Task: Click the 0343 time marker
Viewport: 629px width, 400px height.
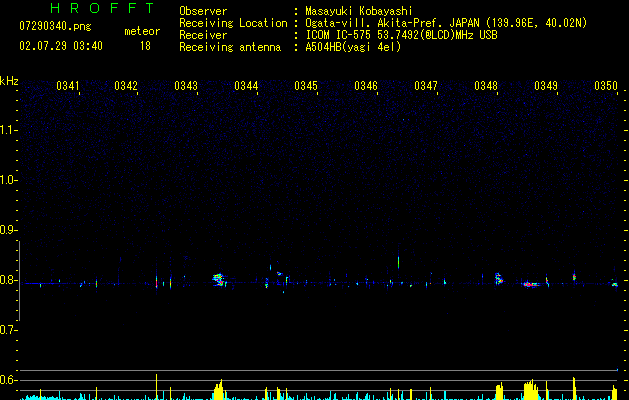Action: [186, 86]
